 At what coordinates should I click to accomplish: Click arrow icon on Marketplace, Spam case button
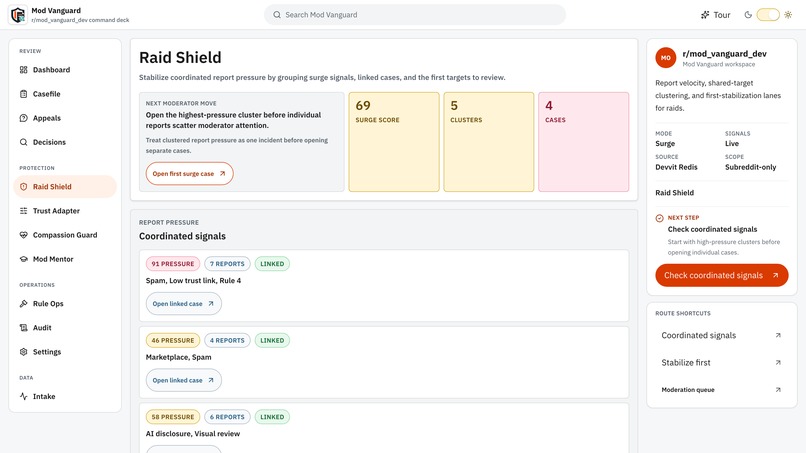coord(211,380)
